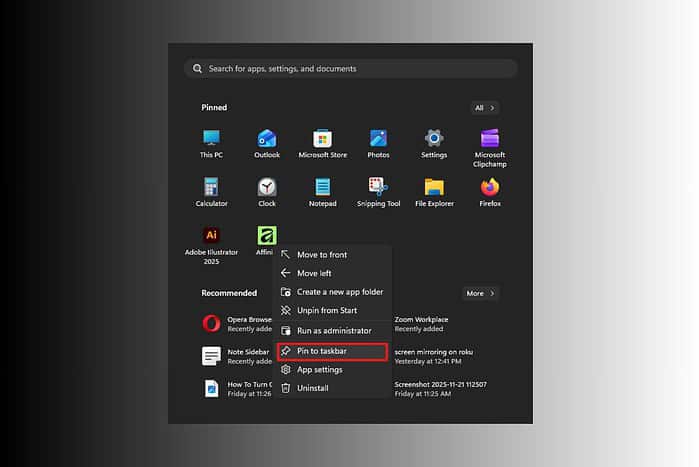The width and height of the screenshot is (699, 467).
Task: Select Move left in context menu
Action: pyautogui.click(x=333, y=273)
